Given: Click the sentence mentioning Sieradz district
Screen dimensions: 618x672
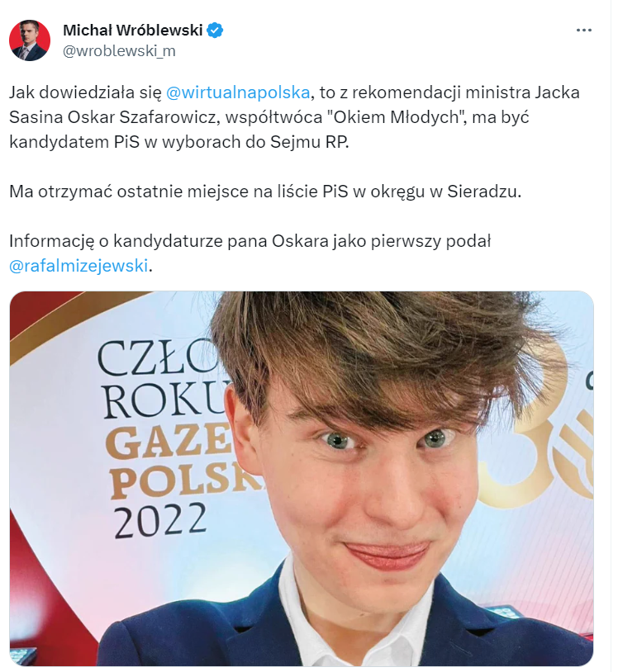Looking at the screenshot, I should coord(265,192).
